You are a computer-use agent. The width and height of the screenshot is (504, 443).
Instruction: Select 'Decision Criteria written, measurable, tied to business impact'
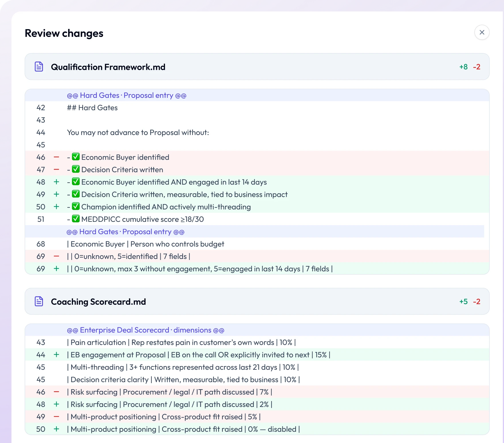[x=184, y=194]
